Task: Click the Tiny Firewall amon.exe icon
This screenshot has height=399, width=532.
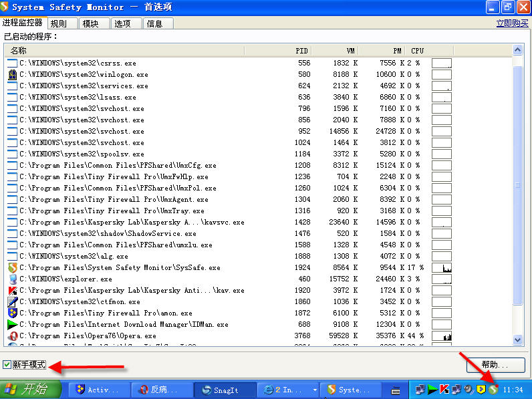Action: coord(13,313)
